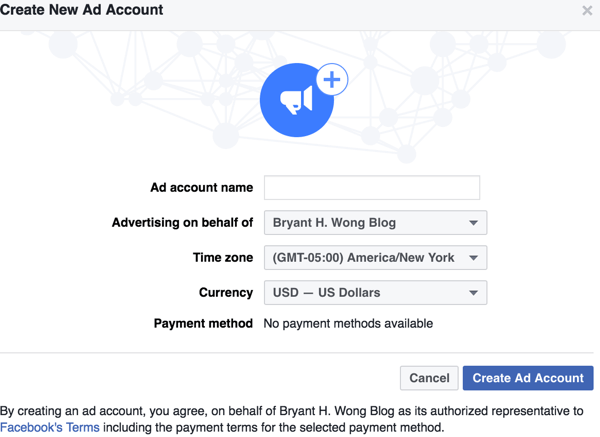Click the "Payment method" label
This screenshot has height=437, width=600.
pyautogui.click(x=203, y=324)
